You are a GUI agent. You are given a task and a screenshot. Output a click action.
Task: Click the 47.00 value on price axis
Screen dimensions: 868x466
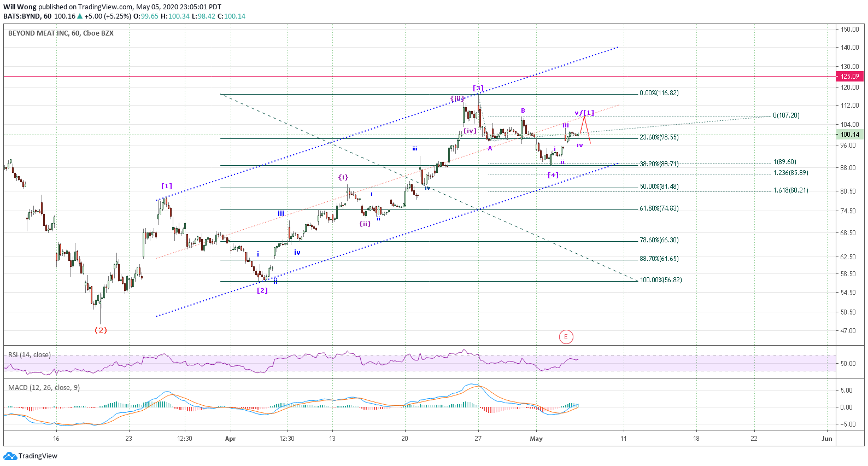849,331
